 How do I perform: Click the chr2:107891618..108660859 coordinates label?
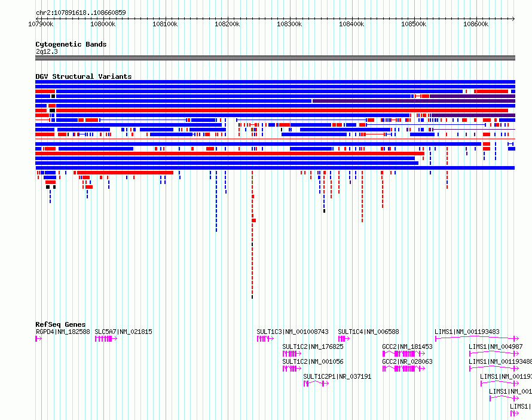[81, 13]
